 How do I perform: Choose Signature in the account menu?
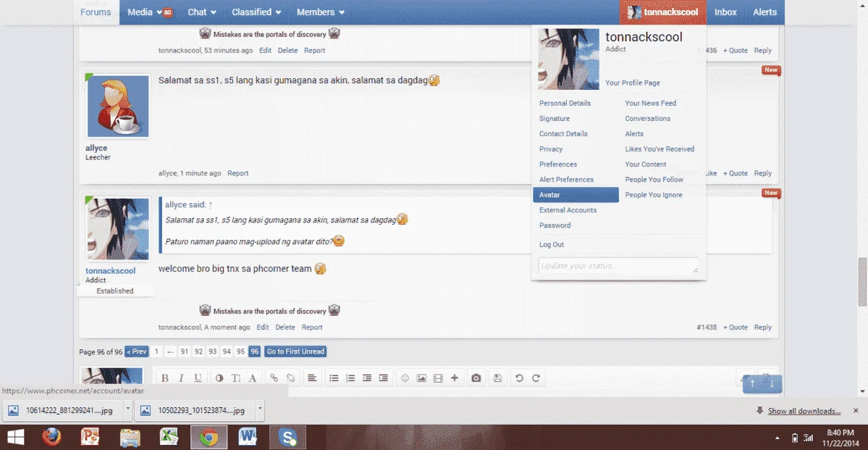click(554, 119)
